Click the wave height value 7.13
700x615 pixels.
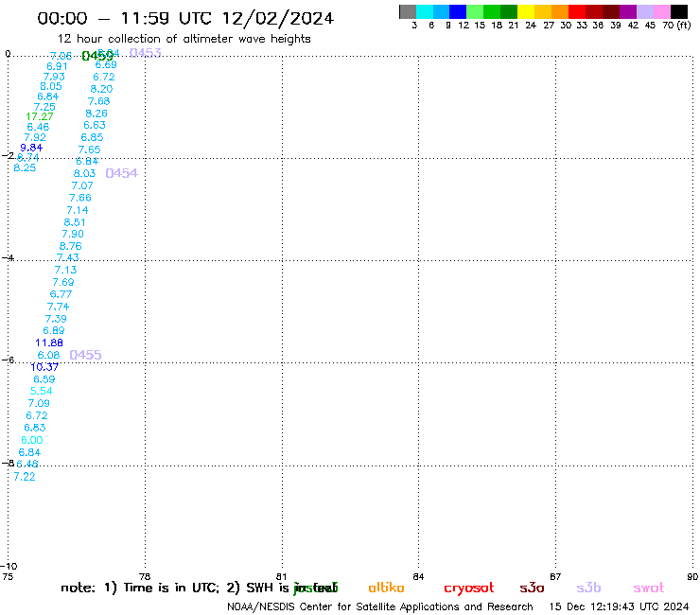pos(65,271)
